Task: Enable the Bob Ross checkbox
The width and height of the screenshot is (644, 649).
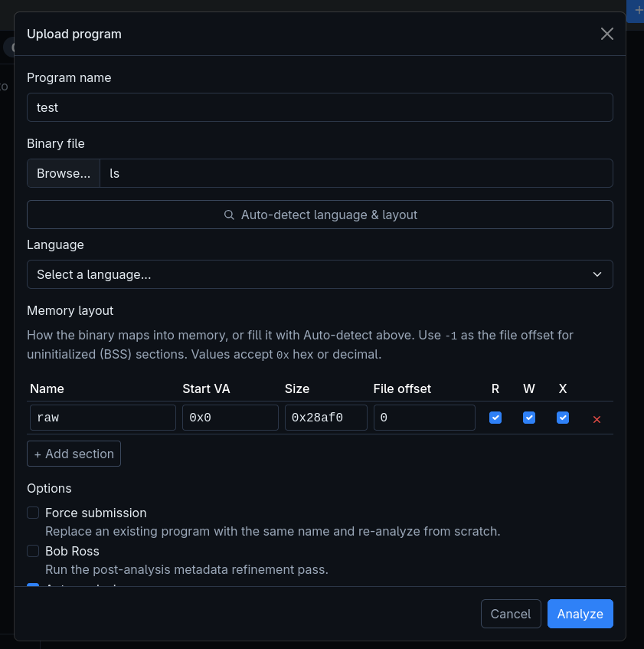Action: (33, 551)
